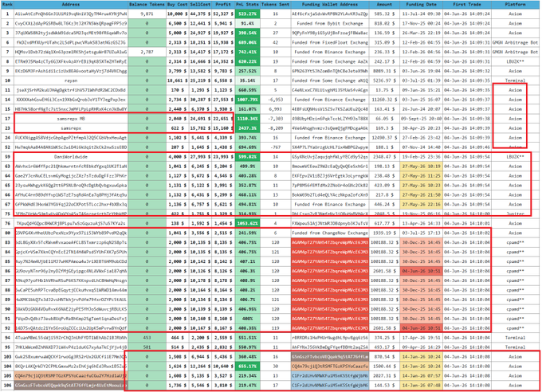
Task: Select the -767 tokens sent cell
Action: 276,147
